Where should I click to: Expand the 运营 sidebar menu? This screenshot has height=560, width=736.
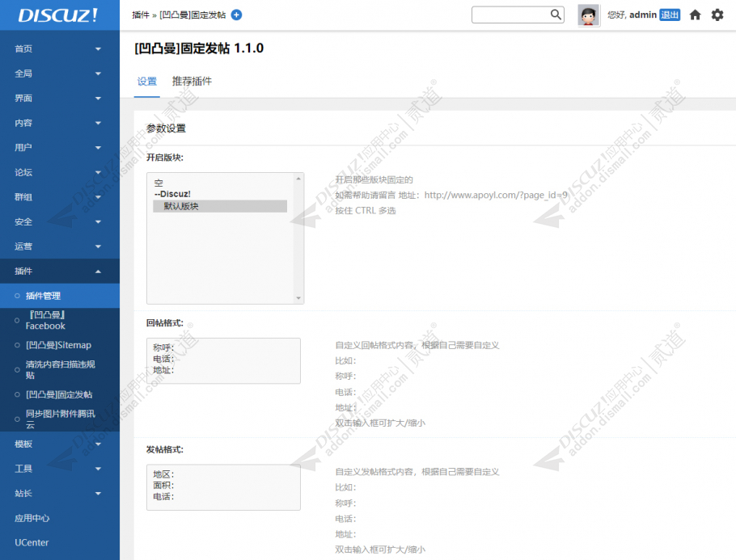click(60, 246)
